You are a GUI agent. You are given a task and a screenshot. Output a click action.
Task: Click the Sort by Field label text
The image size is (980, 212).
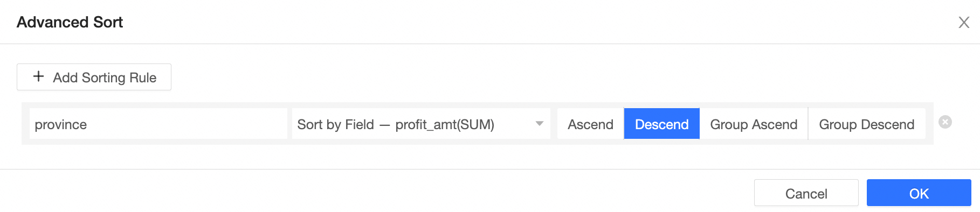(335, 124)
